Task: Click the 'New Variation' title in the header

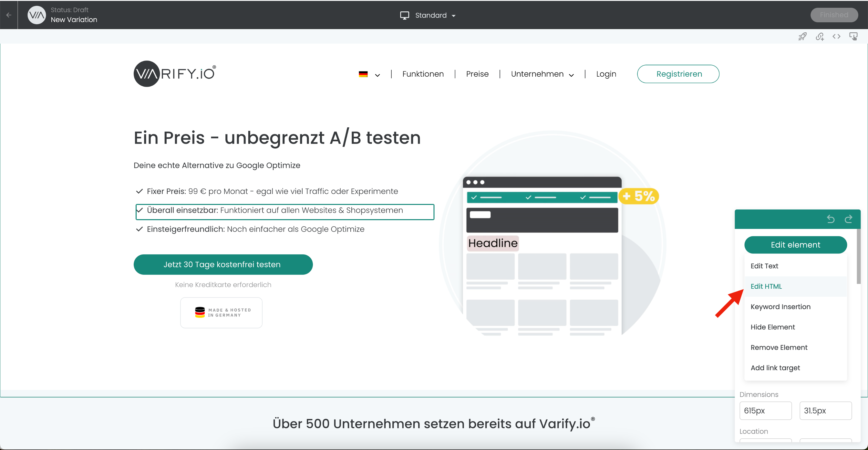Action: coord(74,20)
